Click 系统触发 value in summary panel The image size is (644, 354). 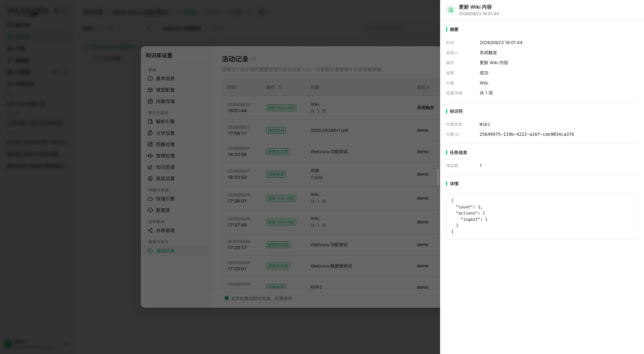[x=488, y=53]
